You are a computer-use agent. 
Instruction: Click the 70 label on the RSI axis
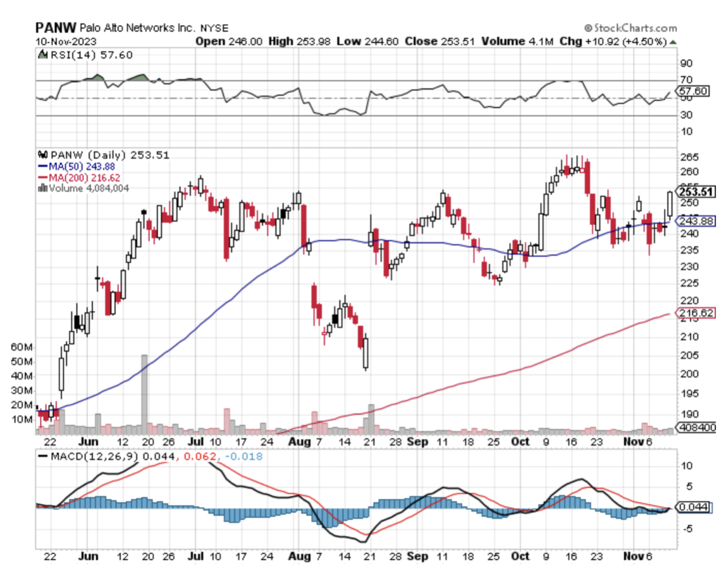click(x=686, y=80)
